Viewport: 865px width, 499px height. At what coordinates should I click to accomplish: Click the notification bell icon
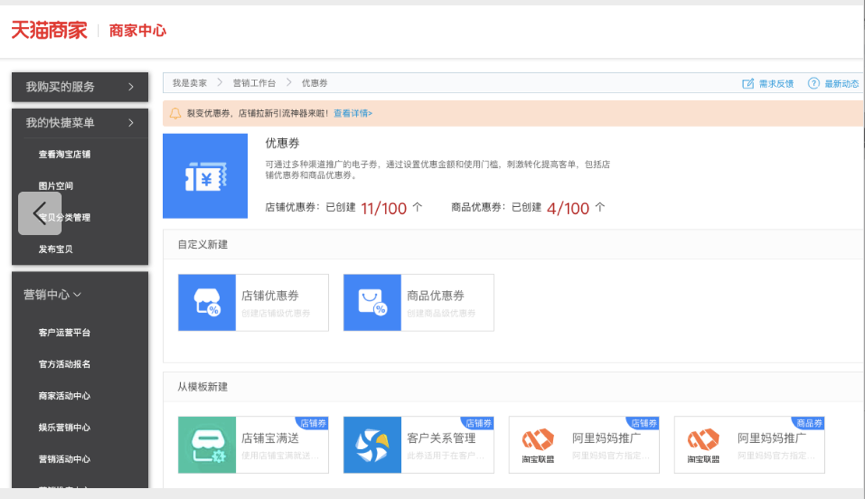click(x=175, y=113)
